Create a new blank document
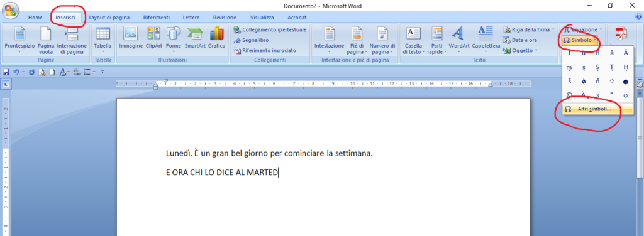 [x=52, y=72]
